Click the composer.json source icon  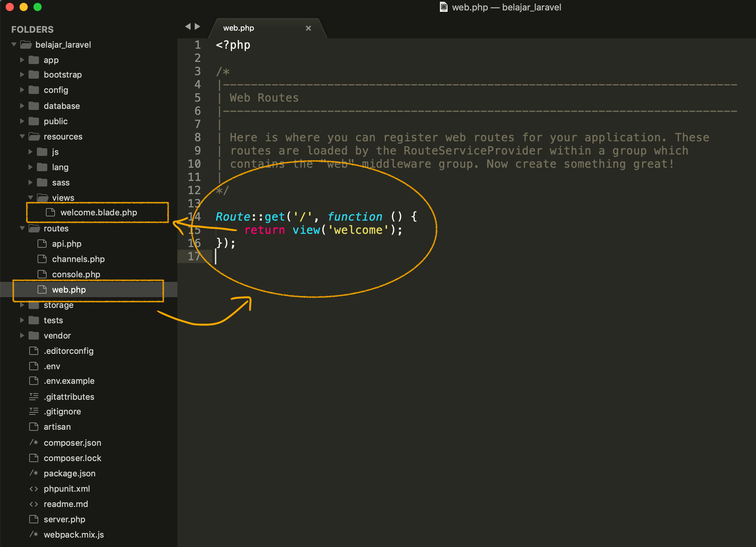click(x=33, y=443)
